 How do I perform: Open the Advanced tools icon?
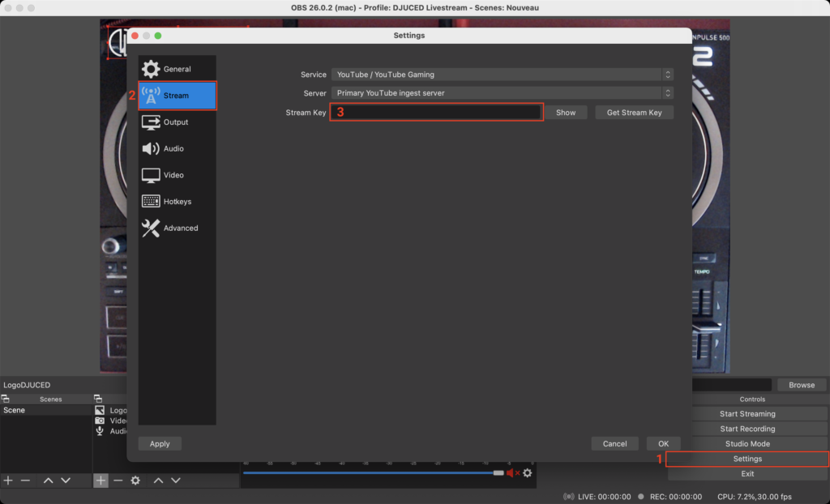tap(151, 229)
